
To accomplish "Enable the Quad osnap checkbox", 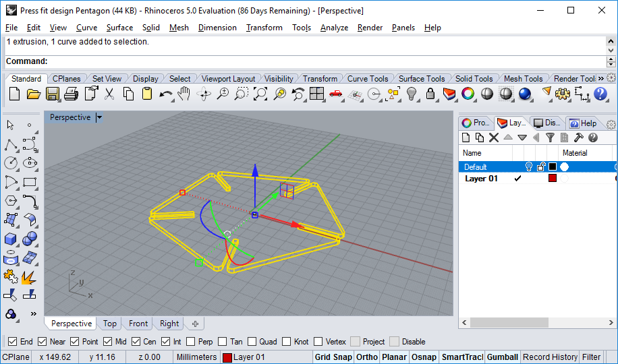I will [252, 342].
